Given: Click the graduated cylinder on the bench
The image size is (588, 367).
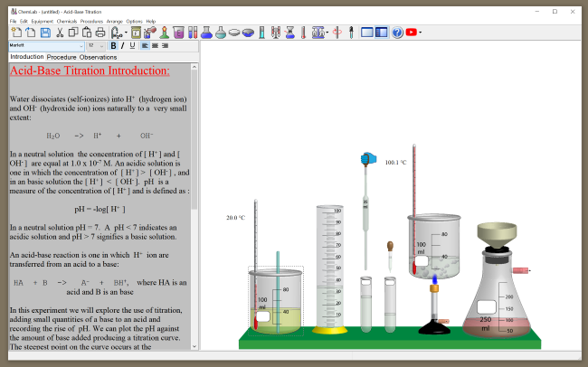Looking at the screenshot, I should click(330, 271).
